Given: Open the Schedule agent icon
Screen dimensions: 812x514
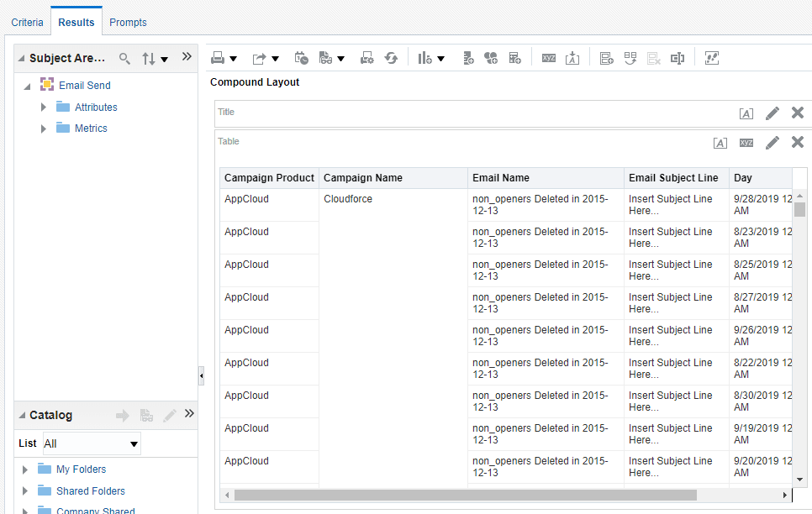Looking at the screenshot, I should [x=301, y=57].
